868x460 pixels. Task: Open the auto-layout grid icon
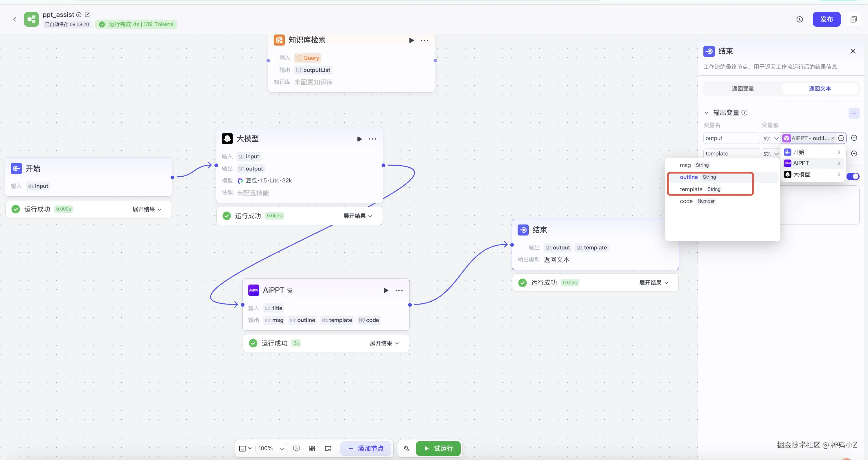pyautogui.click(x=312, y=448)
